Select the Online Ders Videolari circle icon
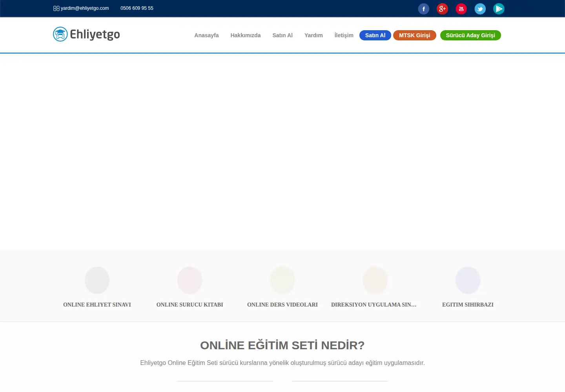 coord(282,280)
